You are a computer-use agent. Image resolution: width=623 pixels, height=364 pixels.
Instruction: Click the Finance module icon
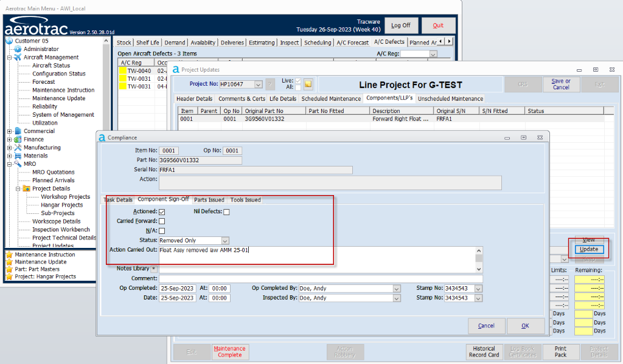pos(18,139)
